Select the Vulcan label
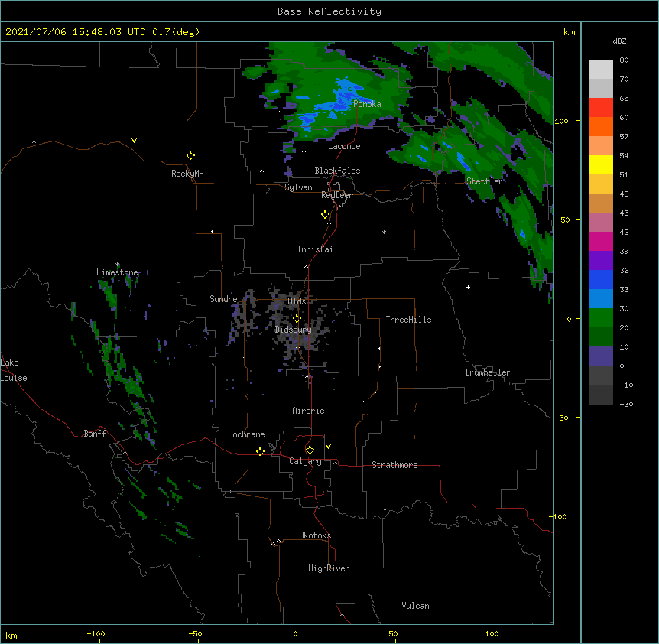Image resolution: width=659 pixels, height=644 pixels. tap(415, 606)
